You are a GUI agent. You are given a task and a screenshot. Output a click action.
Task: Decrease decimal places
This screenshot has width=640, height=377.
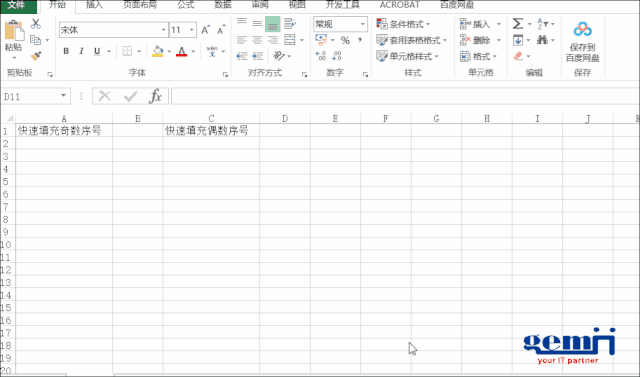pos(337,56)
